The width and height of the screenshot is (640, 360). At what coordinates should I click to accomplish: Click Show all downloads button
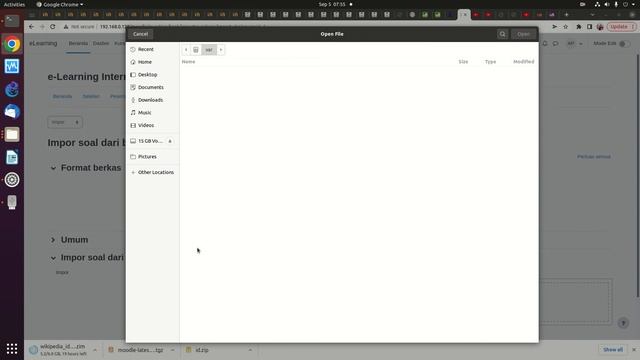(613, 350)
